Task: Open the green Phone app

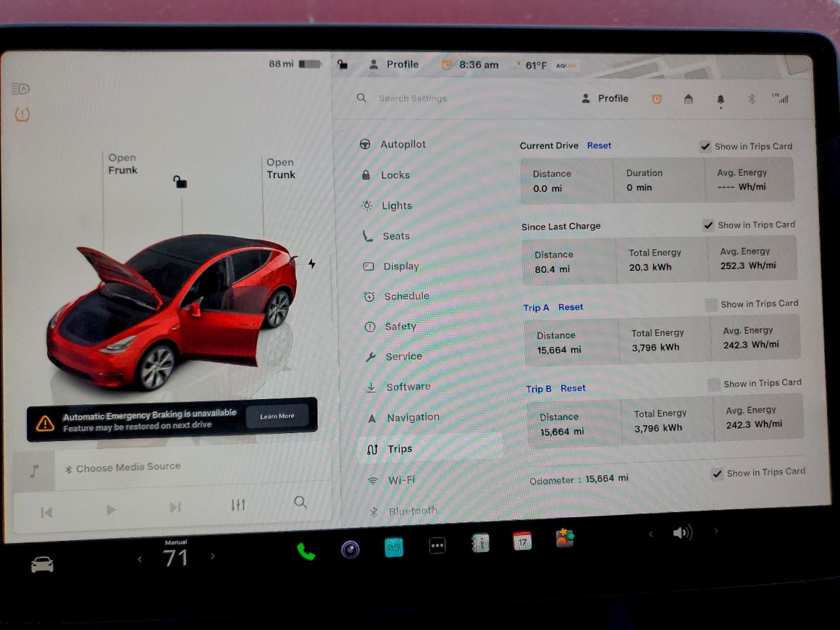Action: 305,551
